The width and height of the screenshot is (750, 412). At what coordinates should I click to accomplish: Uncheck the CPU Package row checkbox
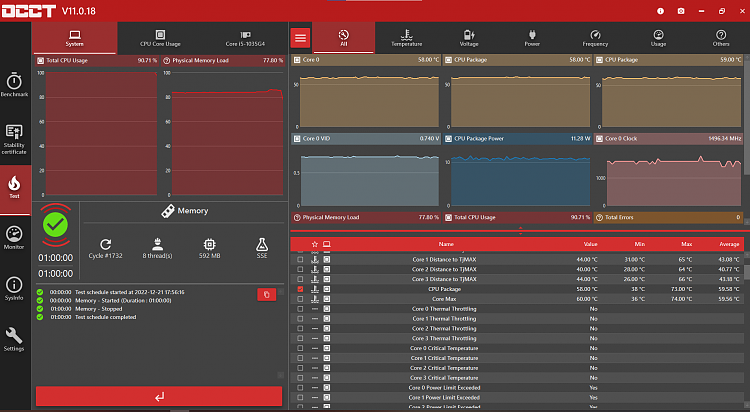pos(300,289)
